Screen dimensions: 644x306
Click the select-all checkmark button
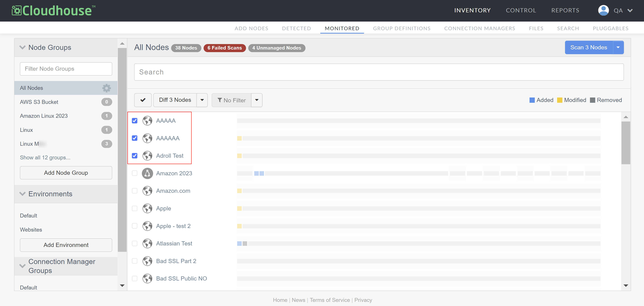point(143,100)
